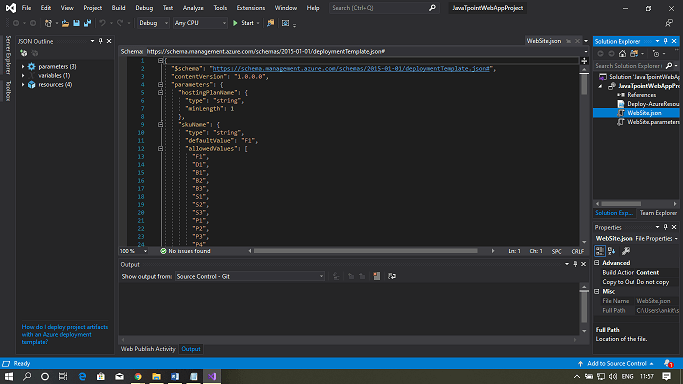Screen dimensions: 683x384
Task: Switch to the Output tab
Action: click(191, 349)
